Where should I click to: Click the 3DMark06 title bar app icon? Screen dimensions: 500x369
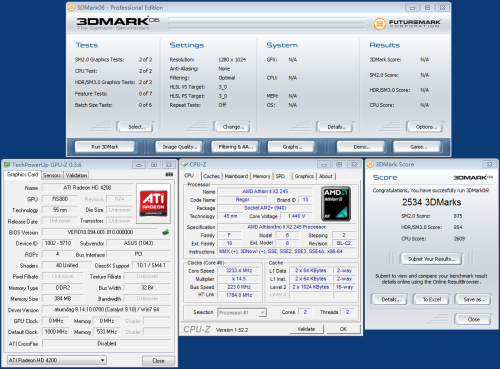[71, 7]
